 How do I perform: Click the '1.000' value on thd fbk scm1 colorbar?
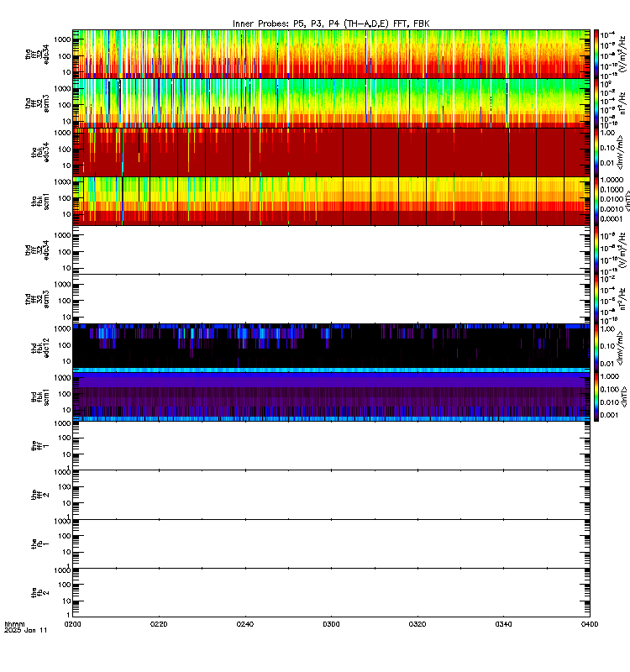pos(610,376)
